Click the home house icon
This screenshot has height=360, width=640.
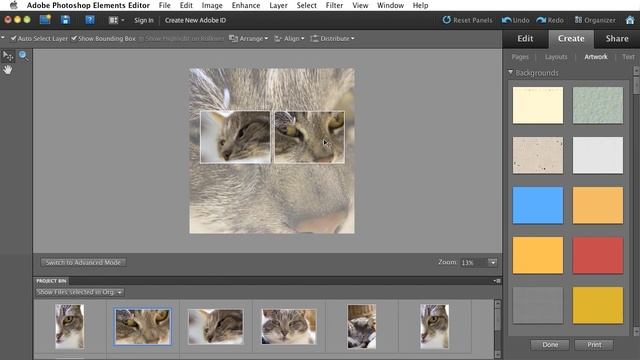[630, 20]
